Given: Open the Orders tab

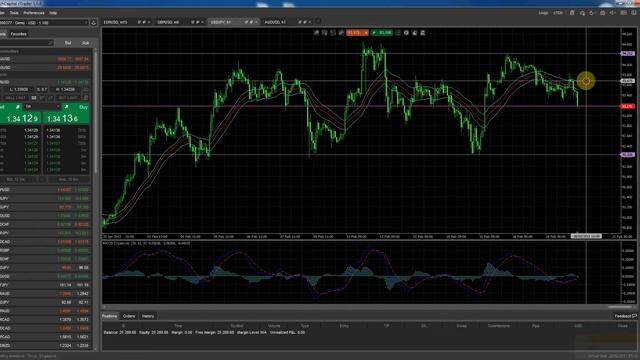Looking at the screenshot, I should point(129,316).
